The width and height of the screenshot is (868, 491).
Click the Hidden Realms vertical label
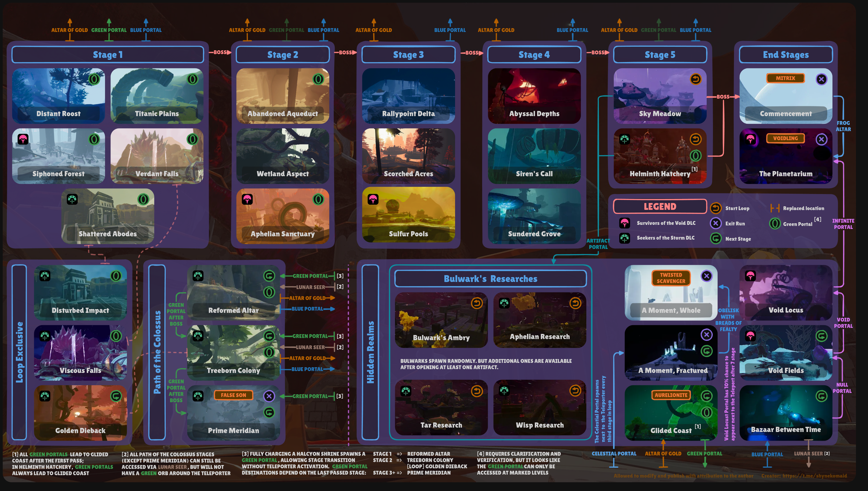point(370,352)
